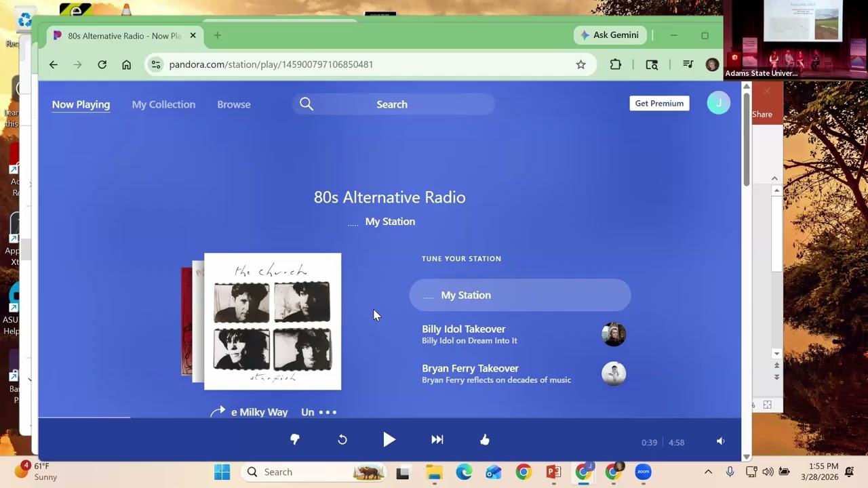The width and height of the screenshot is (868, 488).
Task: Click the Play button in player bar
Action: click(x=389, y=440)
